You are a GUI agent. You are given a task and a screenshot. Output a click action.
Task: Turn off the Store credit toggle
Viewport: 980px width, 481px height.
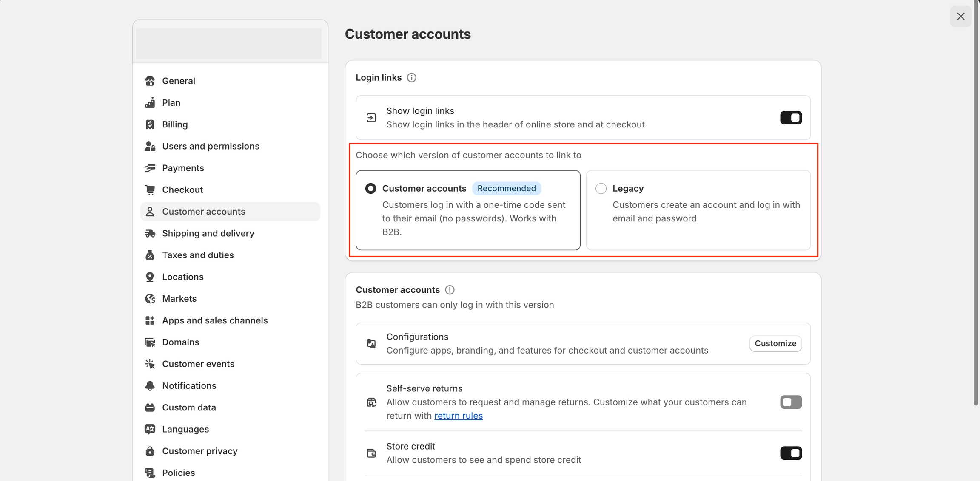click(x=791, y=453)
